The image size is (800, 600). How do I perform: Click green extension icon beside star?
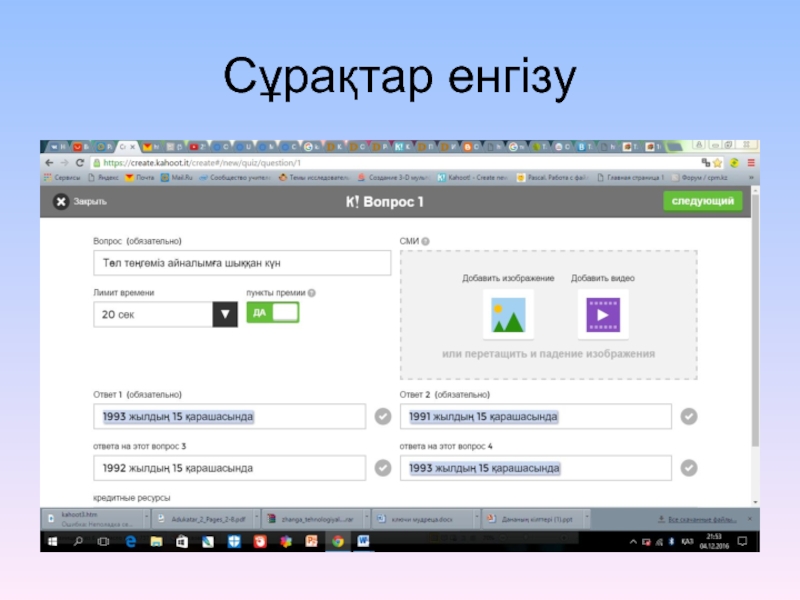734,163
